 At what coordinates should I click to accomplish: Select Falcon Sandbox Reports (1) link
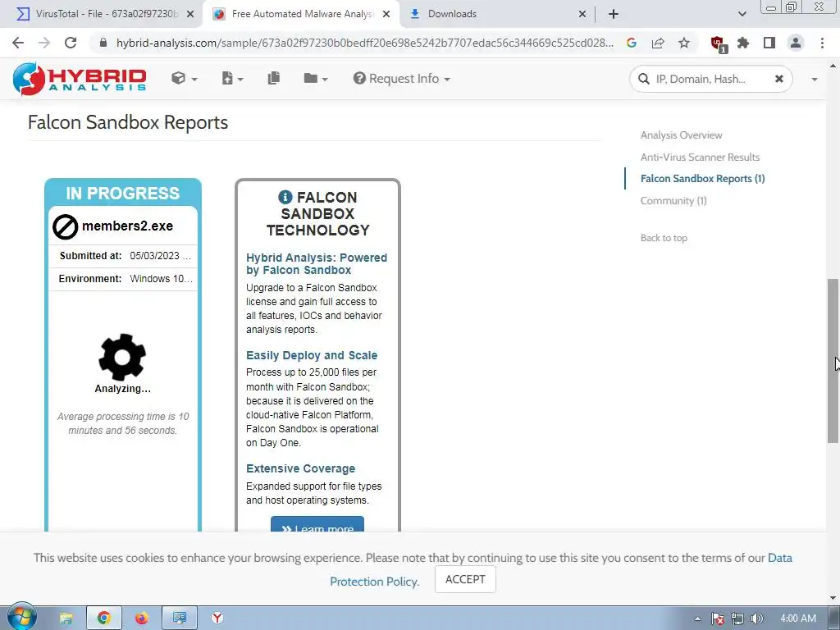702,178
